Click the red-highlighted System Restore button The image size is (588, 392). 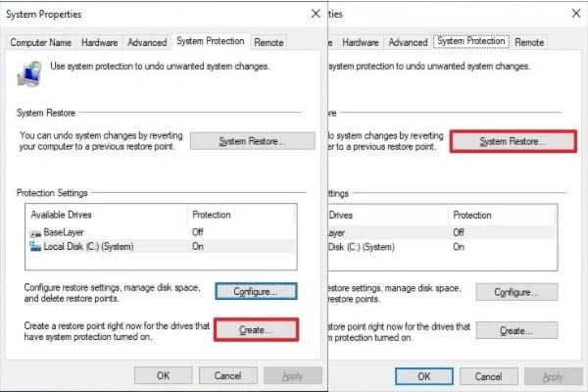(x=514, y=142)
